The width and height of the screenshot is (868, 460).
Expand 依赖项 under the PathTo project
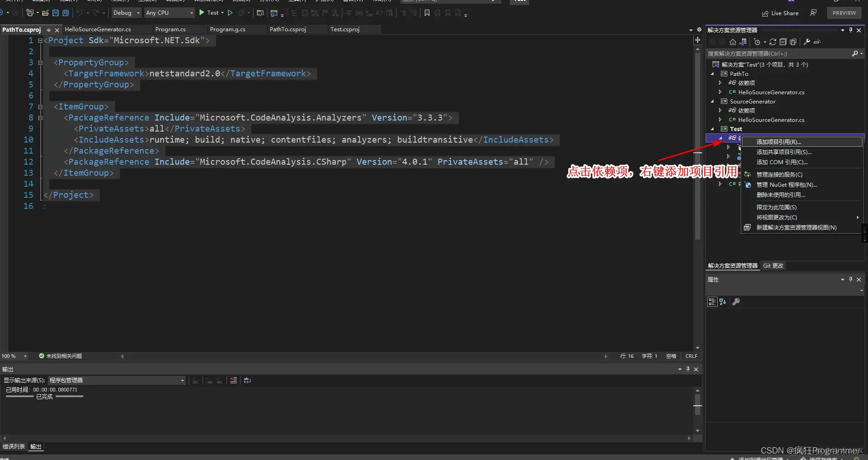tap(720, 83)
